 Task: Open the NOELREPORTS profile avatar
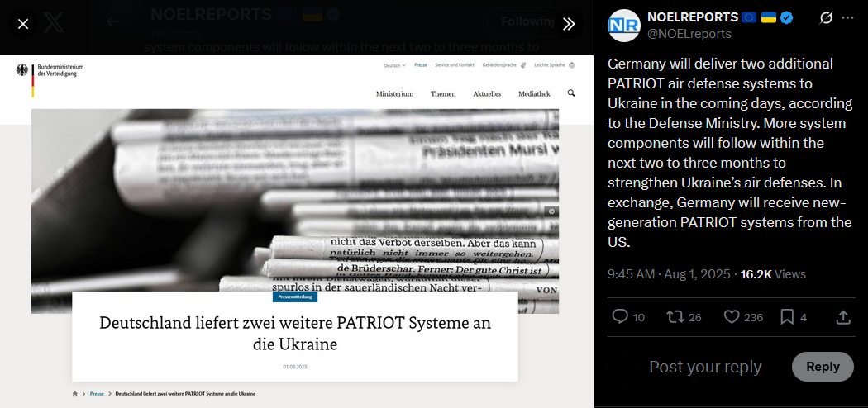[624, 26]
